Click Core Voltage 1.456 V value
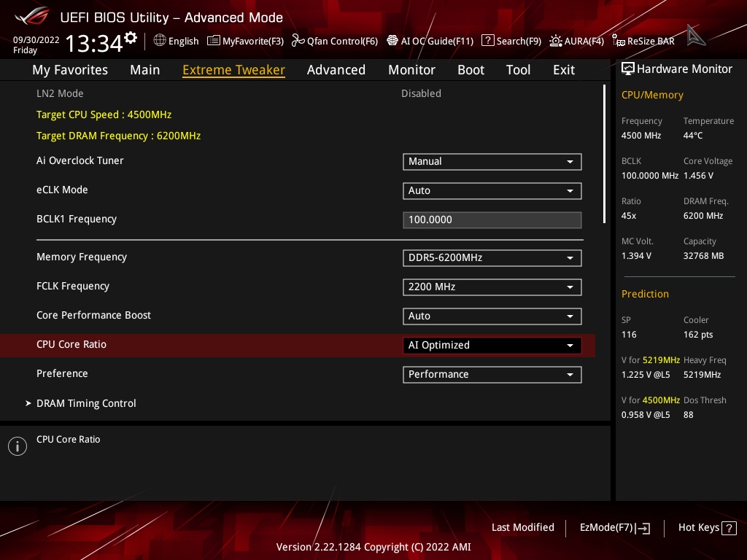 (698, 176)
